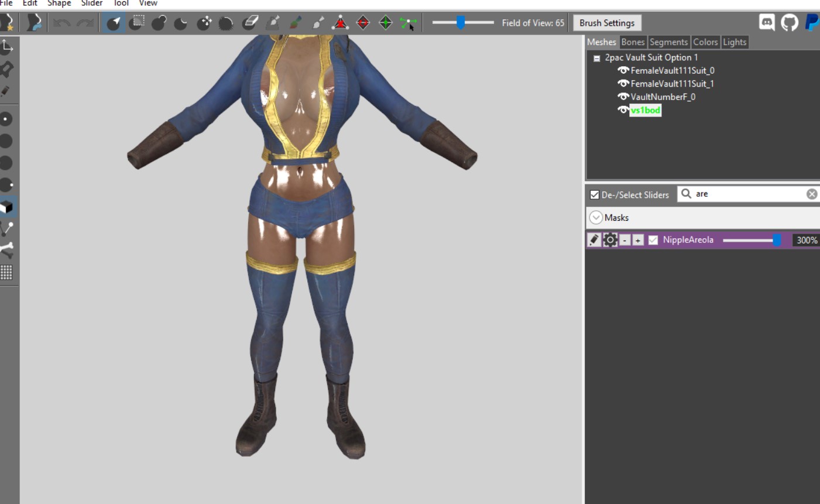The image size is (820, 504).
Task: Select the Eraser tool in toolbar
Action: pyautogui.click(x=250, y=23)
